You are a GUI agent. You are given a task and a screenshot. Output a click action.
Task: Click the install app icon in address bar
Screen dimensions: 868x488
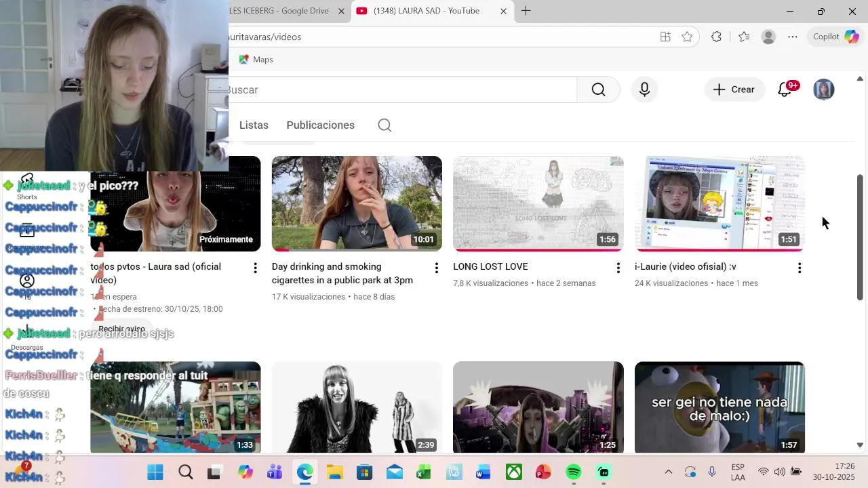click(665, 37)
